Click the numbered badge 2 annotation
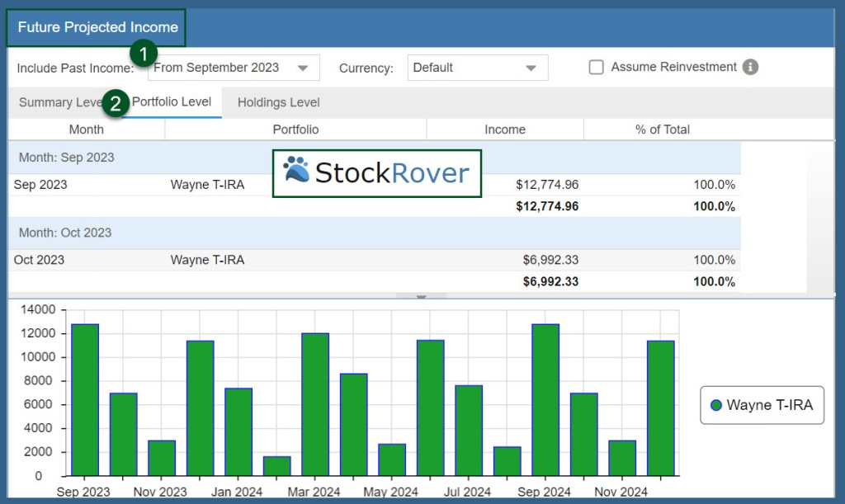Screen dimensions: 845x504 tap(116, 103)
